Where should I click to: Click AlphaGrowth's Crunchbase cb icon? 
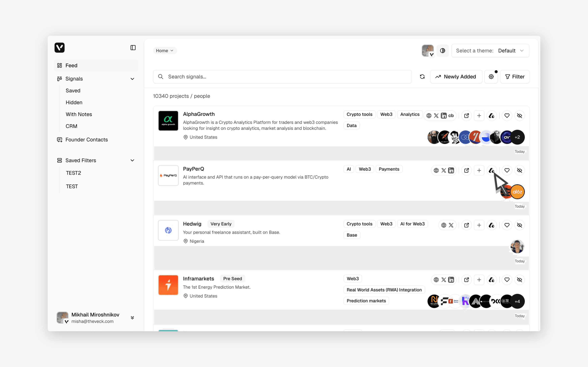(451, 116)
